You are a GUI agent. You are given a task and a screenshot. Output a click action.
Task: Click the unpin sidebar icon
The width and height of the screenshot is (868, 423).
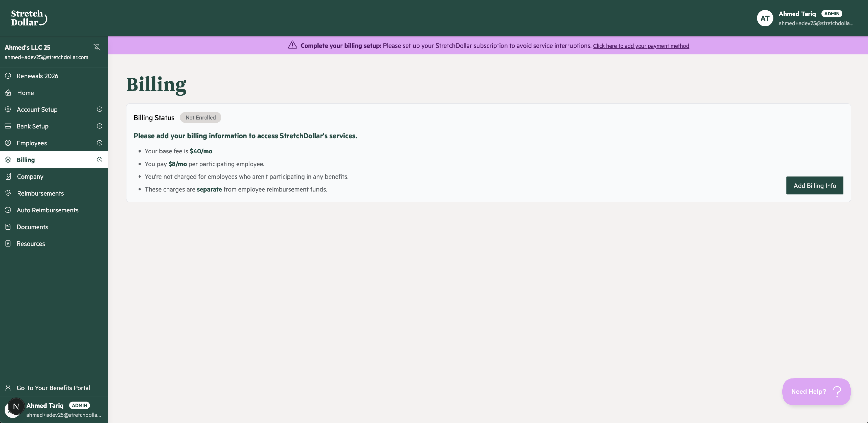(x=97, y=47)
